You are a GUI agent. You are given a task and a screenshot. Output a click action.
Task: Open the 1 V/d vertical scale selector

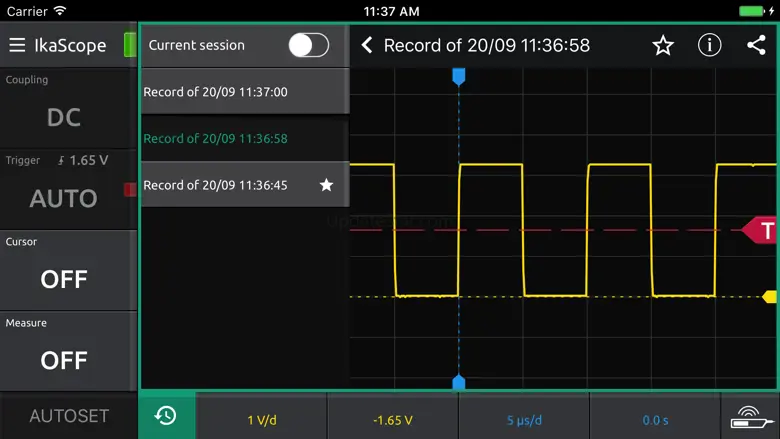click(x=262, y=420)
